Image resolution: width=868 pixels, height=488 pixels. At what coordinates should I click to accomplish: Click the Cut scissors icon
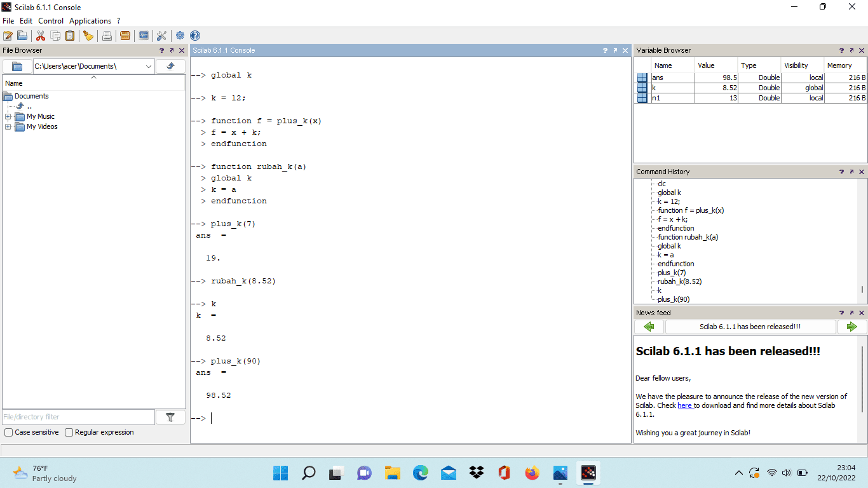[x=41, y=36]
